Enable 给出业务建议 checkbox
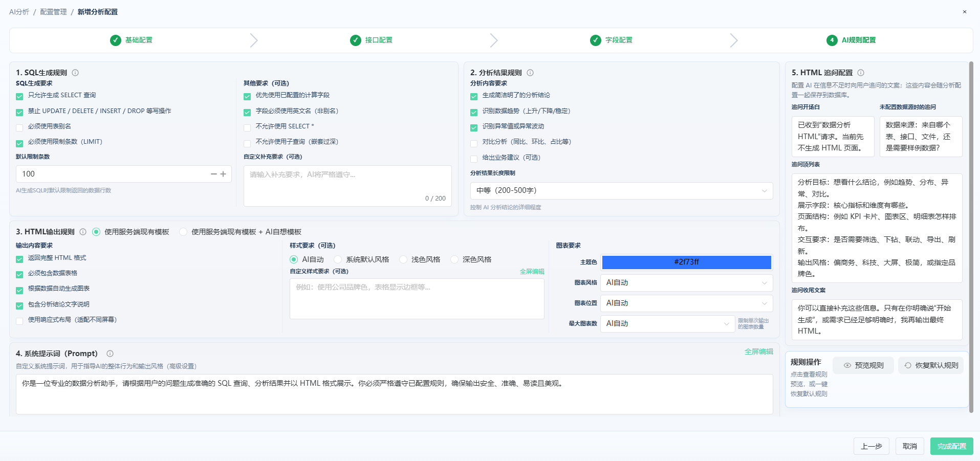This screenshot has width=980, height=461. [x=474, y=159]
